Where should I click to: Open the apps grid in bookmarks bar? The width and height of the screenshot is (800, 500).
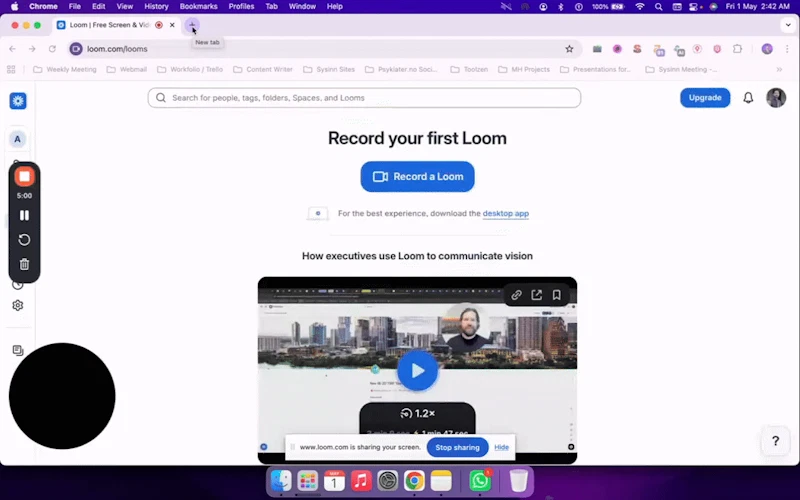[x=11, y=69]
